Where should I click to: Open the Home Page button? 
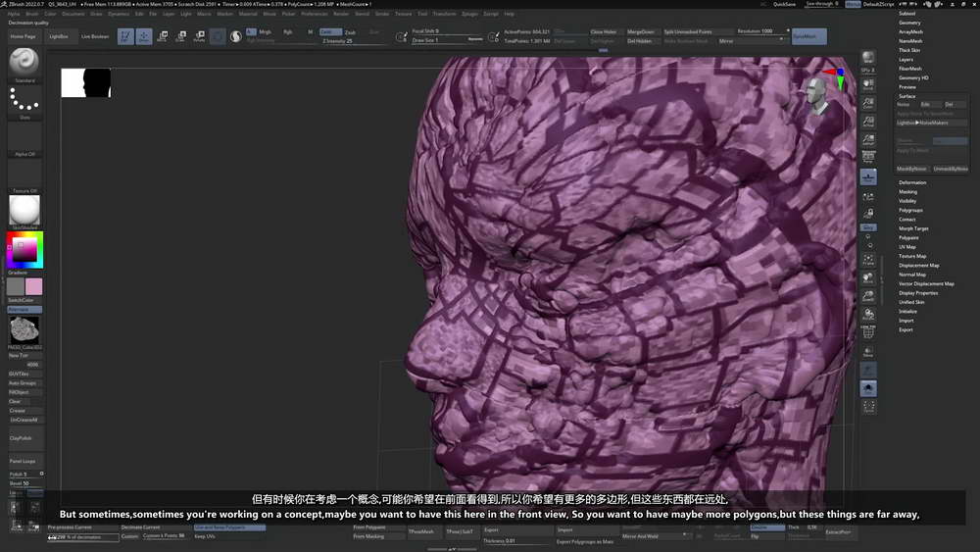(24, 36)
